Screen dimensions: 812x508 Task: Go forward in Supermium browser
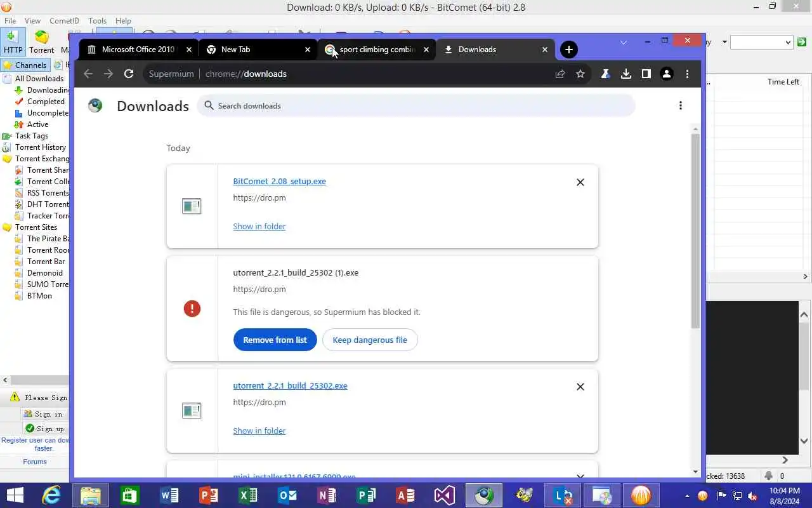[x=108, y=74]
